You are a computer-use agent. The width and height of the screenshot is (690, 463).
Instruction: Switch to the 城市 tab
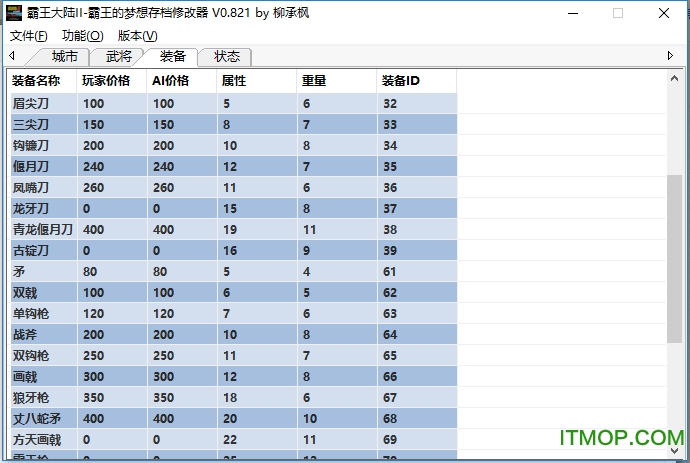[64, 56]
